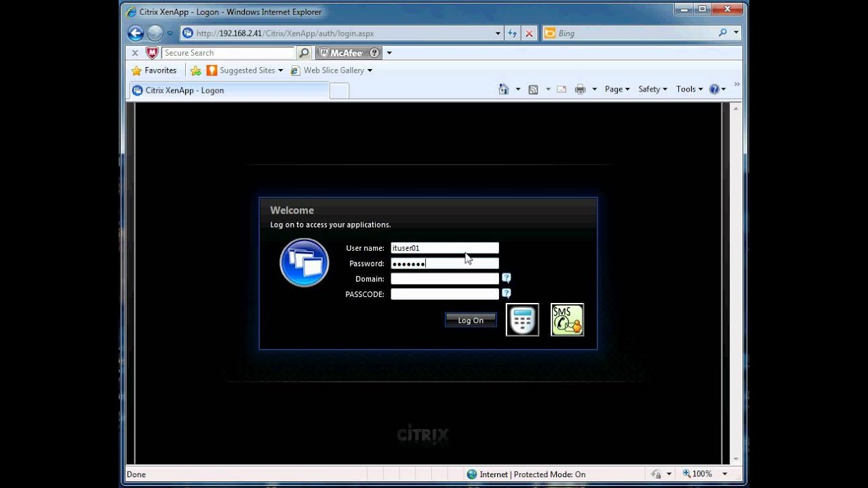The image size is (868, 488).
Task: Click the Password field
Action: pos(445,264)
